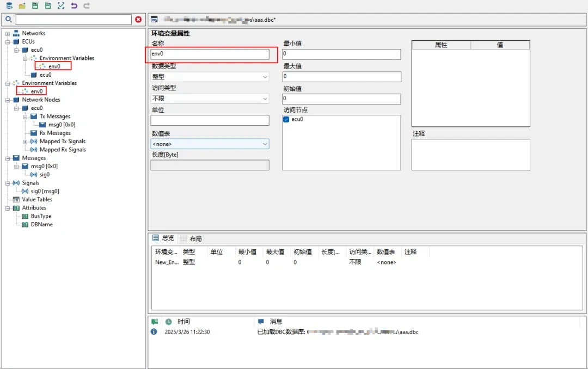Open the 访问类型 dropdown
This screenshot has width=588, height=369.
[x=210, y=99]
